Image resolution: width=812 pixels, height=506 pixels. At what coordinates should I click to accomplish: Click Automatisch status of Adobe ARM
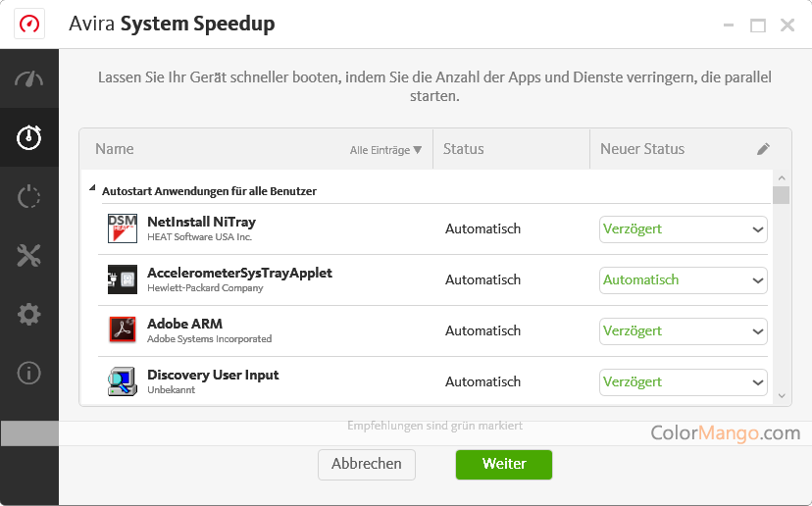tap(482, 330)
